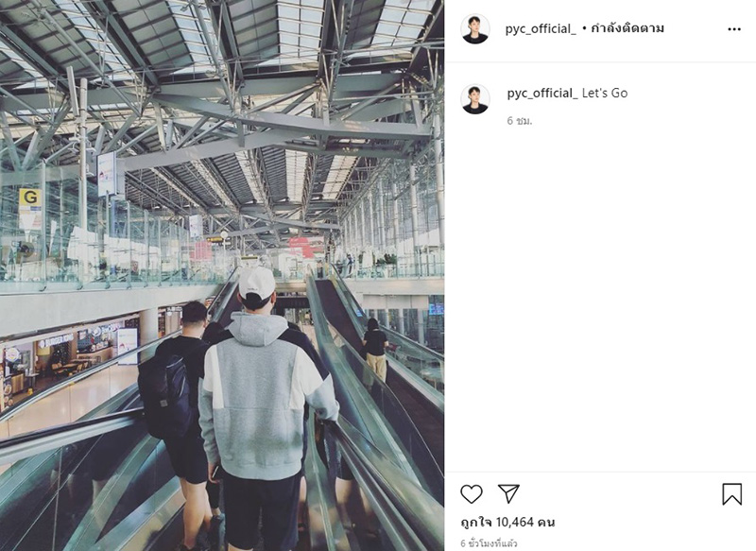Like the post with the heart icon
Viewport: 756px width, 551px height.
(x=471, y=494)
